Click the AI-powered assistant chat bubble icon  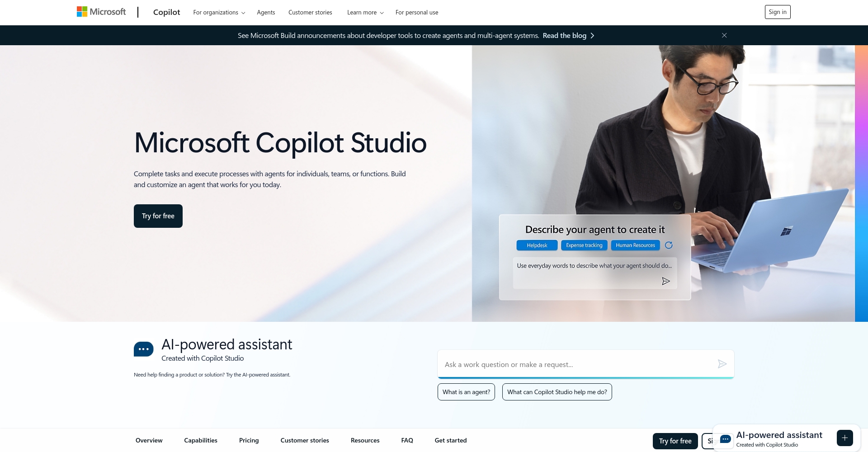pyautogui.click(x=144, y=349)
